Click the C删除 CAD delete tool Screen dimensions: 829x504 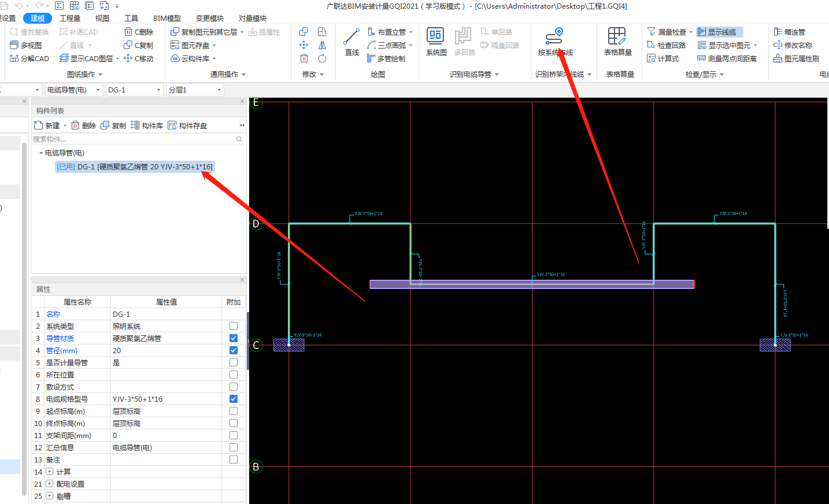(x=139, y=32)
